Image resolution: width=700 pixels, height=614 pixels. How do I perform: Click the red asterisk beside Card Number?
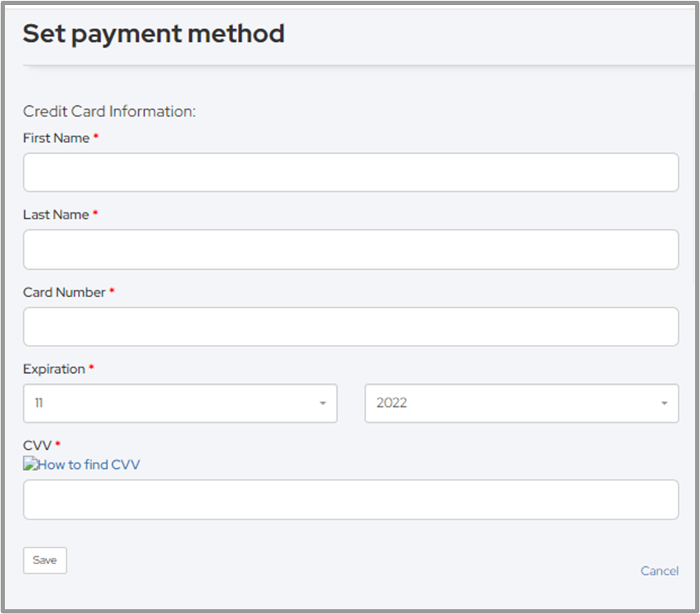(112, 291)
